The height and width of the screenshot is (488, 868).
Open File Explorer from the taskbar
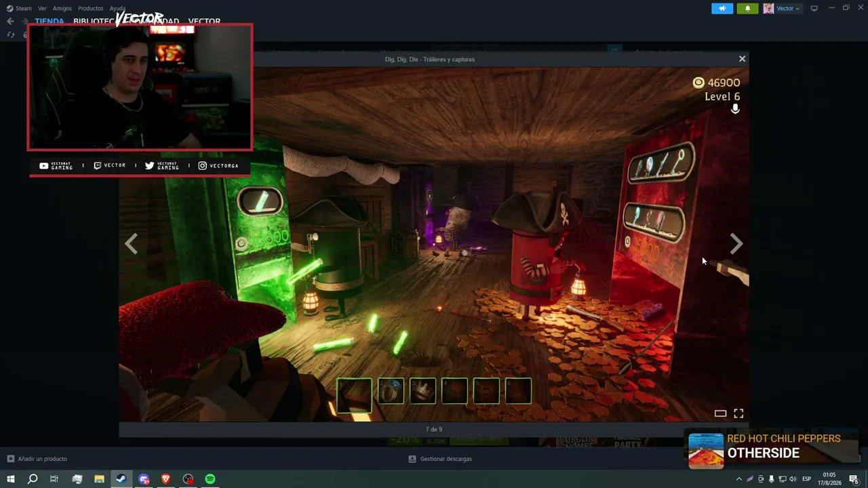99,479
